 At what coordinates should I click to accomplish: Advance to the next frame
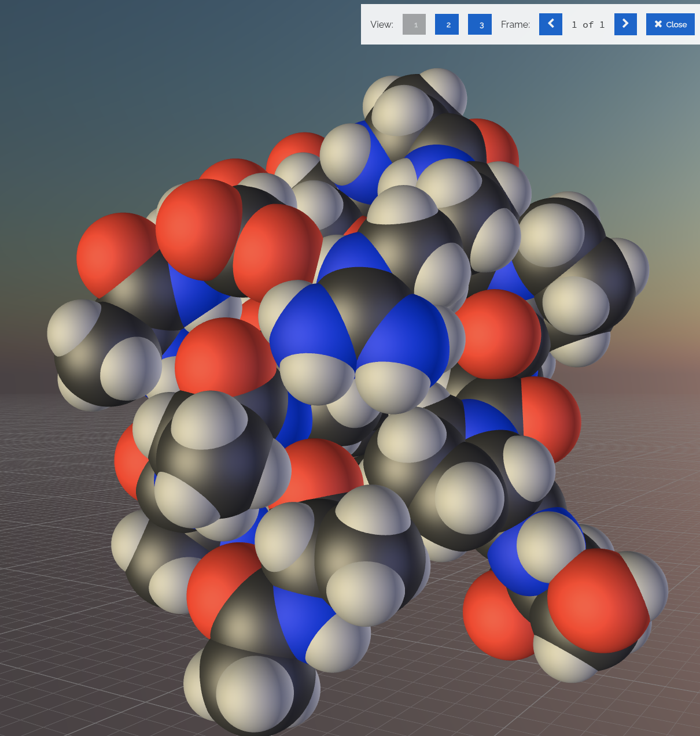coord(625,24)
